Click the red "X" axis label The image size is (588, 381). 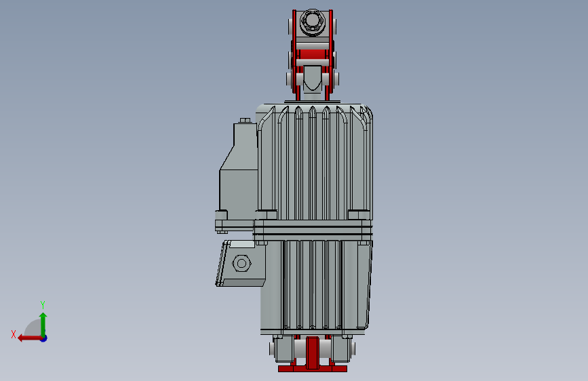point(14,334)
